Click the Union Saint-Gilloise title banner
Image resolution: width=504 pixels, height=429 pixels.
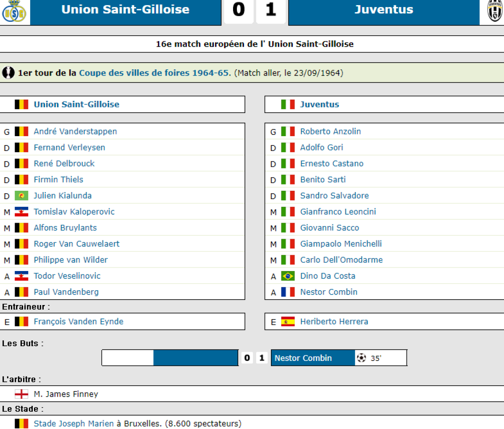(125, 10)
